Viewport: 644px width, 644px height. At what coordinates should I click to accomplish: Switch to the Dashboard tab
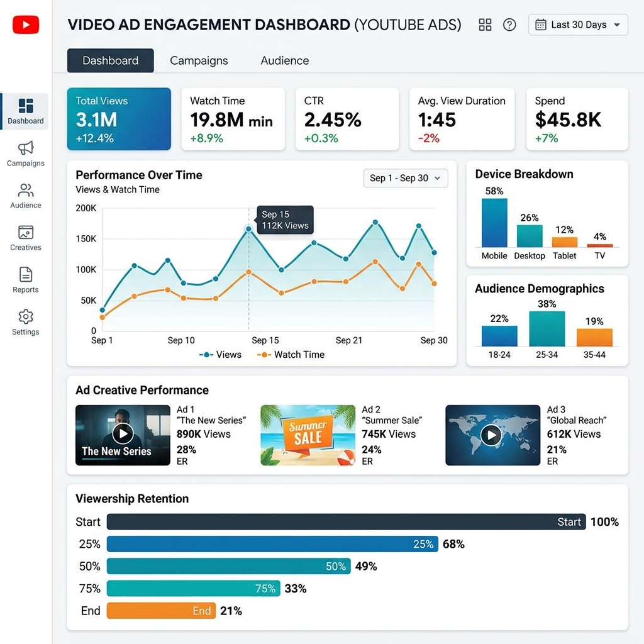click(x=111, y=60)
